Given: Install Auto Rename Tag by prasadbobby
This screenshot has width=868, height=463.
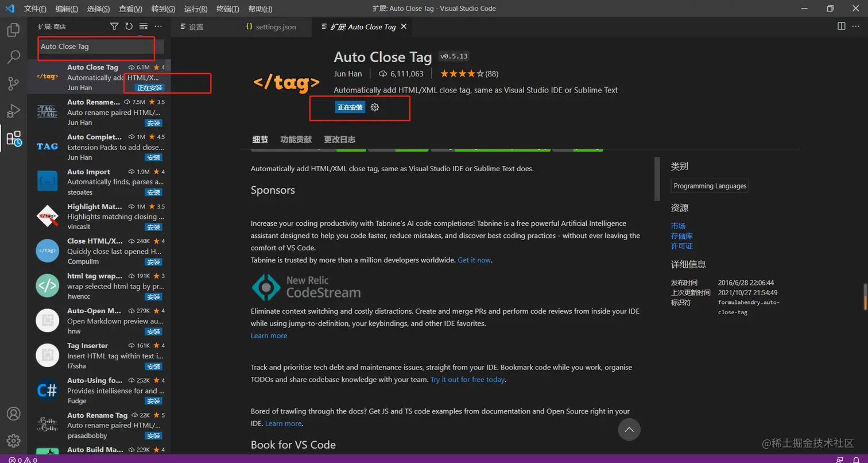Looking at the screenshot, I should pyautogui.click(x=153, y=435).
